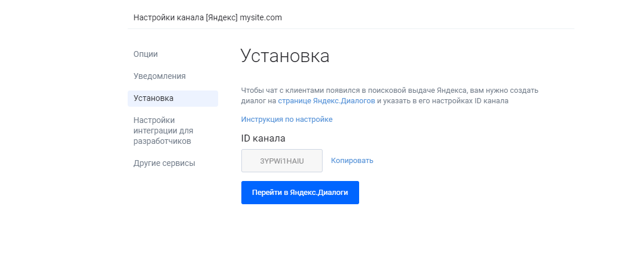Click the ID канала field label
Viewport: 644px width, 257px height.
coord(263,139)
